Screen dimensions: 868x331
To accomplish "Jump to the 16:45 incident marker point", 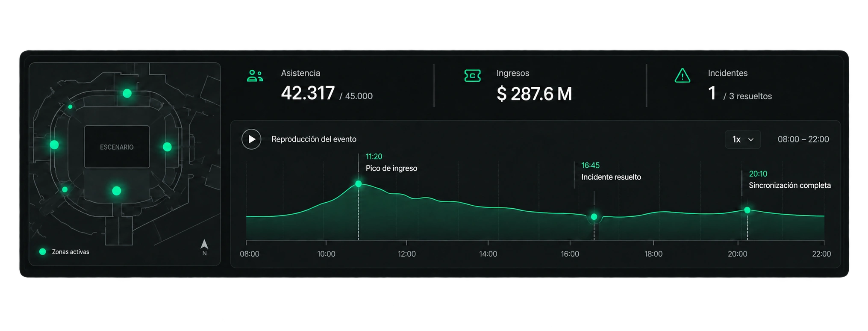I will (594, 217).
